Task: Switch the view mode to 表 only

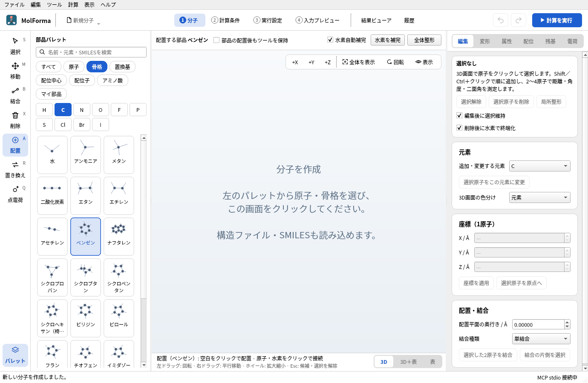Action: pos(432,362)
